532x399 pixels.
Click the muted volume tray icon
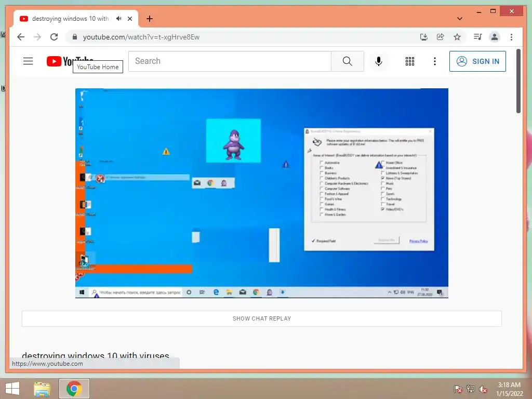point(483,389)
